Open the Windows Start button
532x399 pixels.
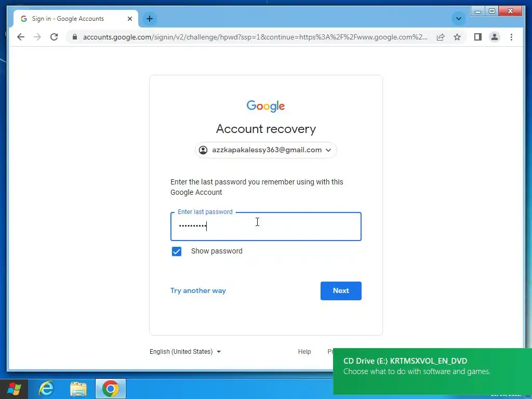pos(14,389)
